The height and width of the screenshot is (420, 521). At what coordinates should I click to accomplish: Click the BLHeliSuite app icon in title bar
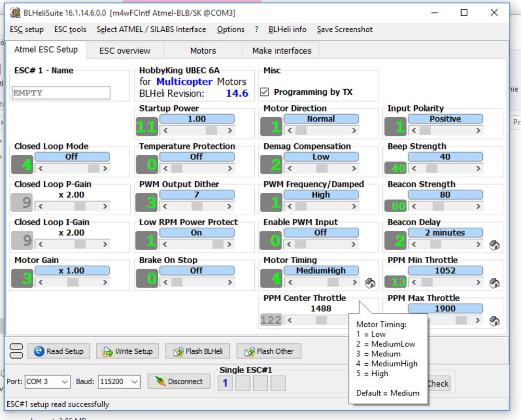point(15,13)
